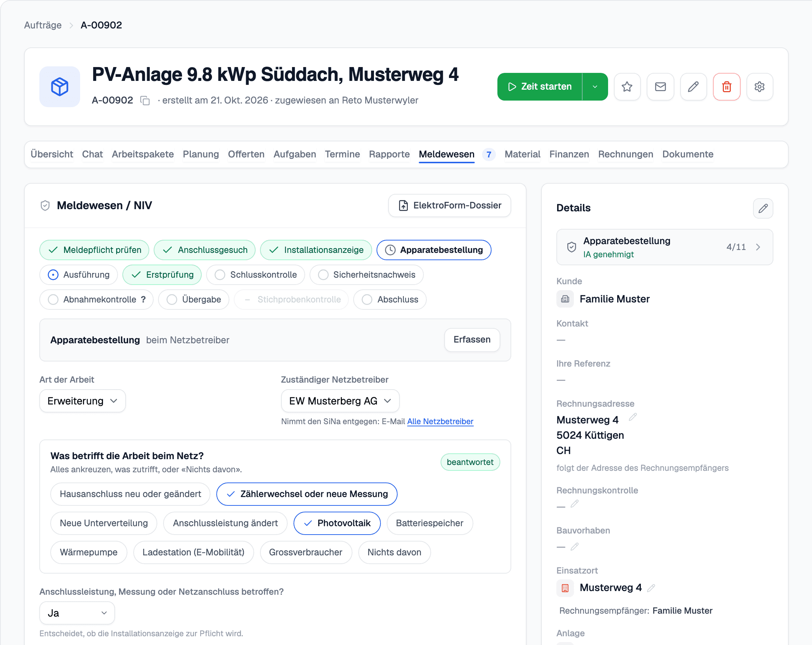Delete the order with the red trash icon
Viewport: 812px width, 645px height.
726,87
